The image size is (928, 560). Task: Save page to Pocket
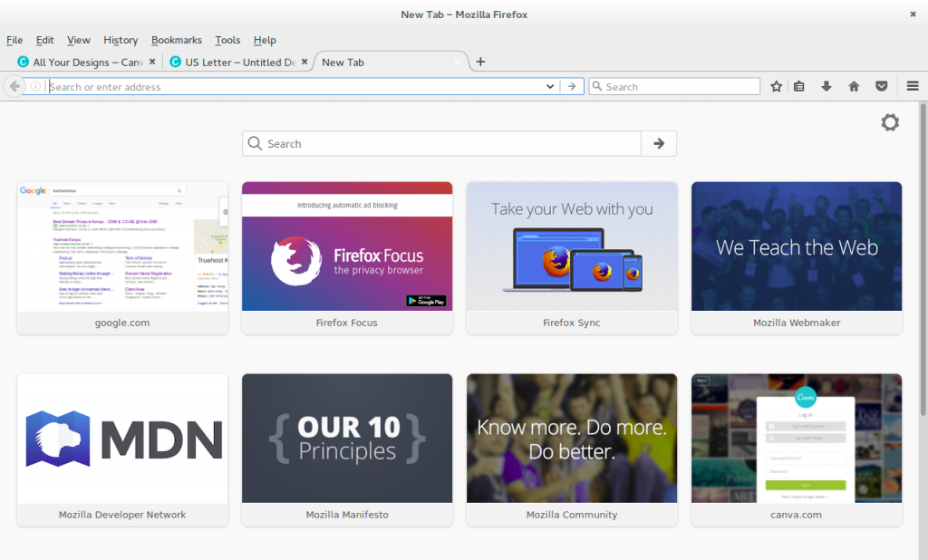[x=881, y=86]
